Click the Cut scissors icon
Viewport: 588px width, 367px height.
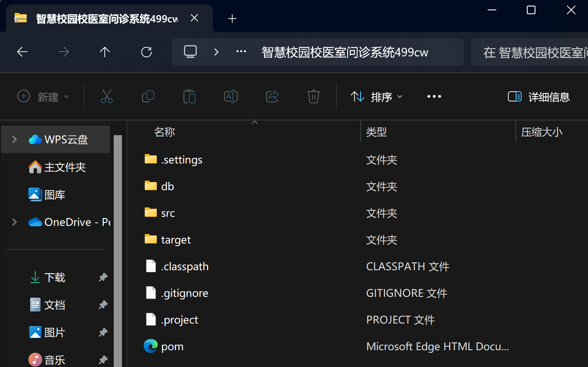[107, 96]
